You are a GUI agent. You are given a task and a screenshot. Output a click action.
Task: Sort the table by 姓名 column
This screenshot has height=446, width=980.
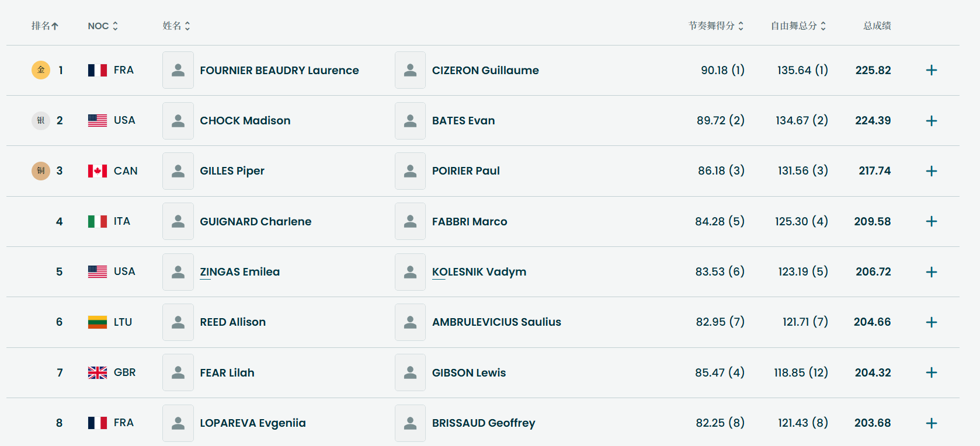(176, 26)
